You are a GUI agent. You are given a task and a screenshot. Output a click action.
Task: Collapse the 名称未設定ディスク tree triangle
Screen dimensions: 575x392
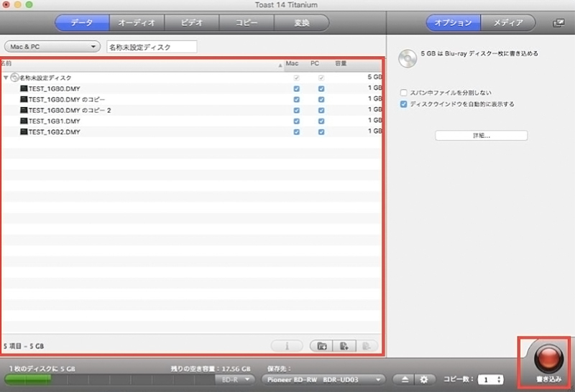(x=6, y=78)
